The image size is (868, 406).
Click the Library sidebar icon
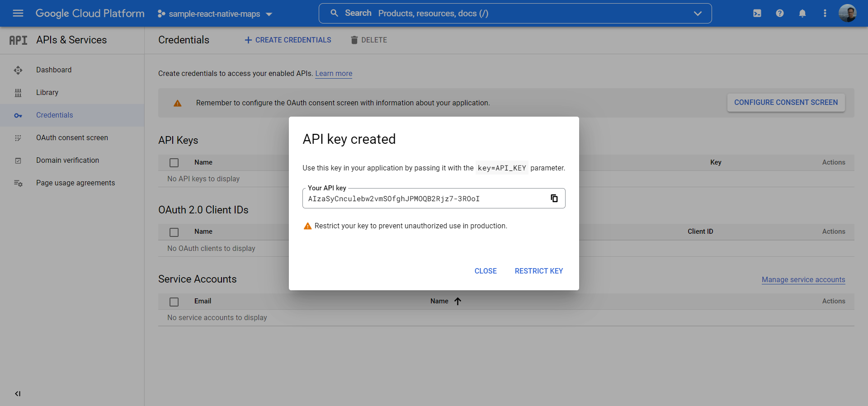point(18,93)
